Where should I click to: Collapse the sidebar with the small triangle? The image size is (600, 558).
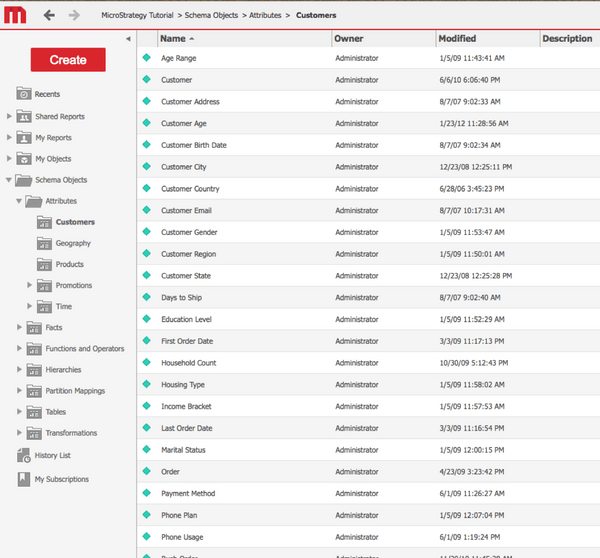point(128,39)
